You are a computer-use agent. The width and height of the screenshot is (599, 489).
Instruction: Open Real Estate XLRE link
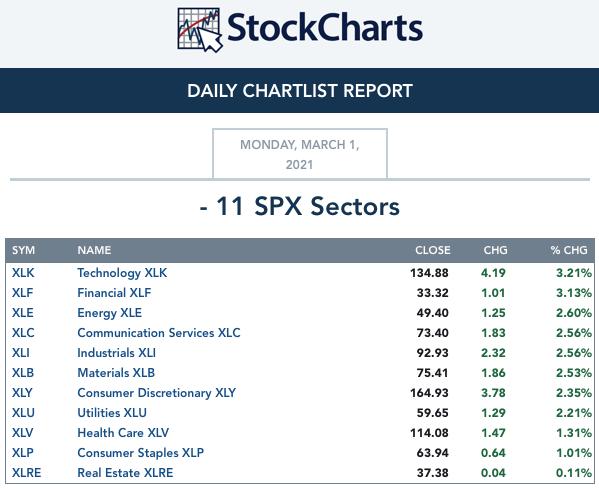[x=125, y=473]
